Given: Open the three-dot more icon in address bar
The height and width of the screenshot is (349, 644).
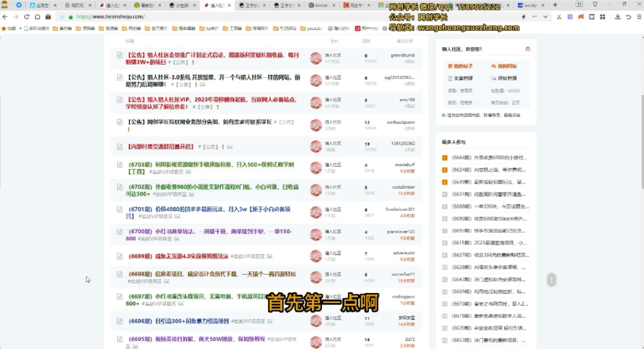Looking at the screenshot, I should point(534,17).
